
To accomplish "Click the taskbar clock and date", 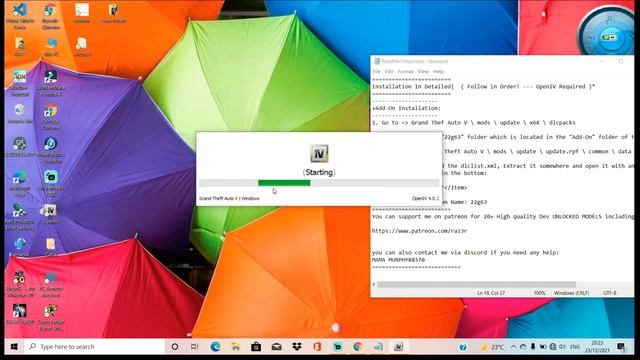I will tap(597, 347).
